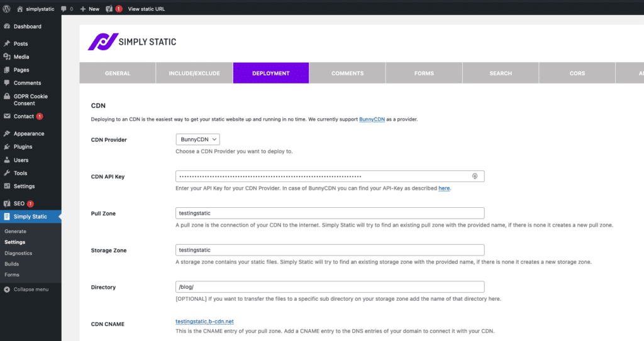Screen dimensions: 644x341
Task: Switch to the Include/Exclude tab
Action: point(194,73)
